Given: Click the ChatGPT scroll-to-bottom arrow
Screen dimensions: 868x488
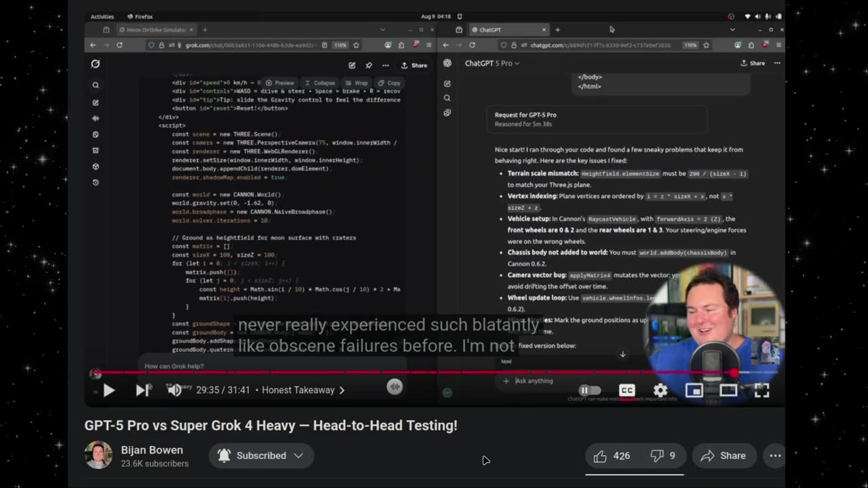Looking at the screenshot, I should click(x=623, y=354).
